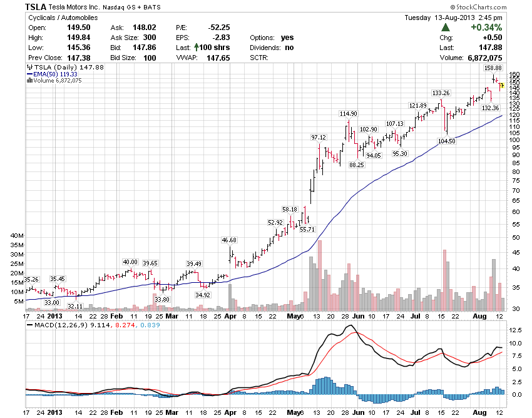Click the 97.12 price label
This screenshot has height=418, width=532.
319,138
